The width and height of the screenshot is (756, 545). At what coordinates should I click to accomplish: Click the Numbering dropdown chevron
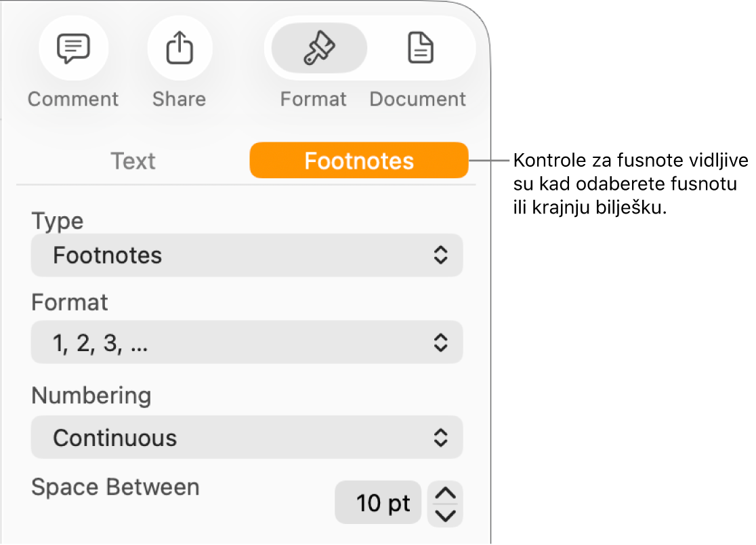[x=442, y=437]
